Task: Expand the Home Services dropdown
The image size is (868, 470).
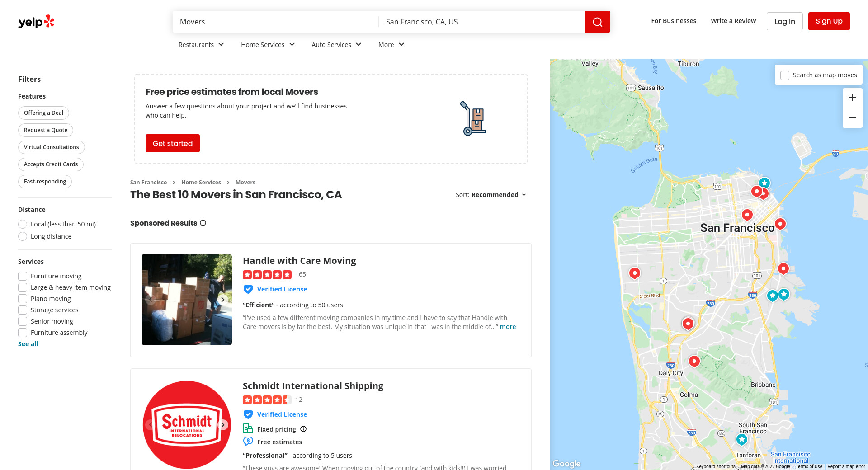Action: coord(268,45)
